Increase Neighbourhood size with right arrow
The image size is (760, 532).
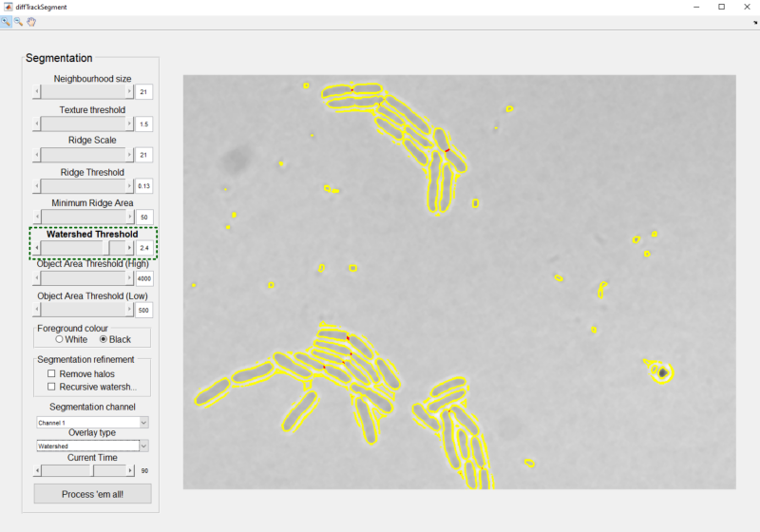(x=129, y=91)
